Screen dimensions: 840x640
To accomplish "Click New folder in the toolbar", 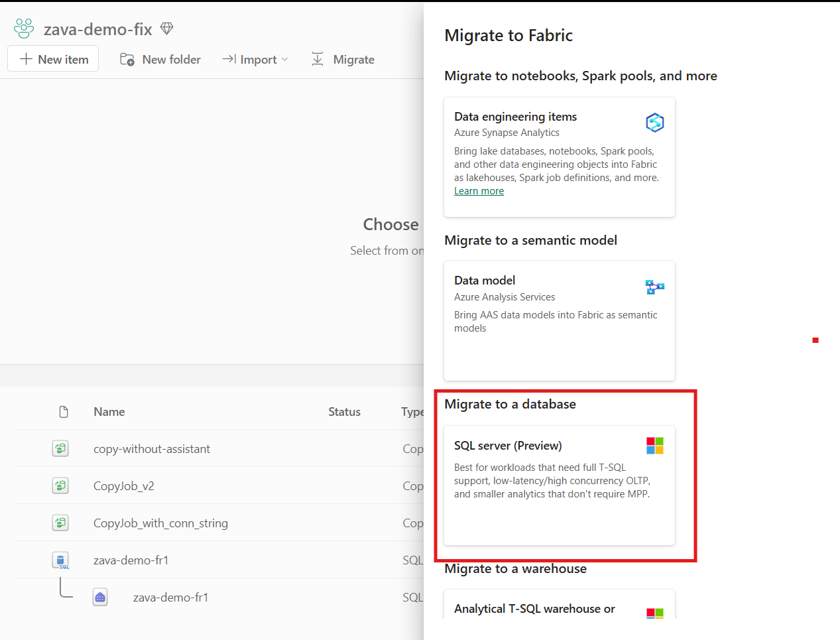I will tap(160, 59).
